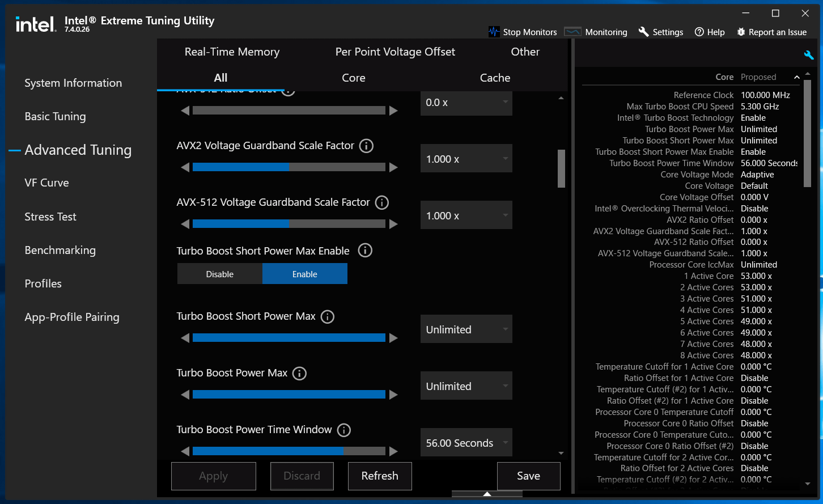Open System Information in sidebar

73,83
